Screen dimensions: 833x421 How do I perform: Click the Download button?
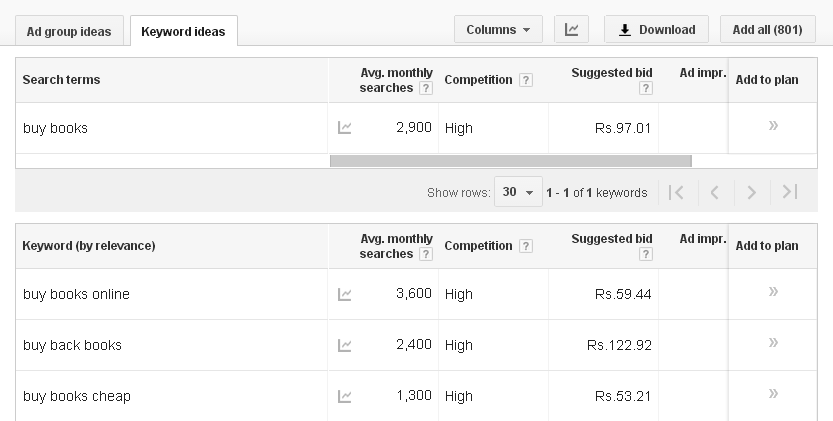[656, 29]
